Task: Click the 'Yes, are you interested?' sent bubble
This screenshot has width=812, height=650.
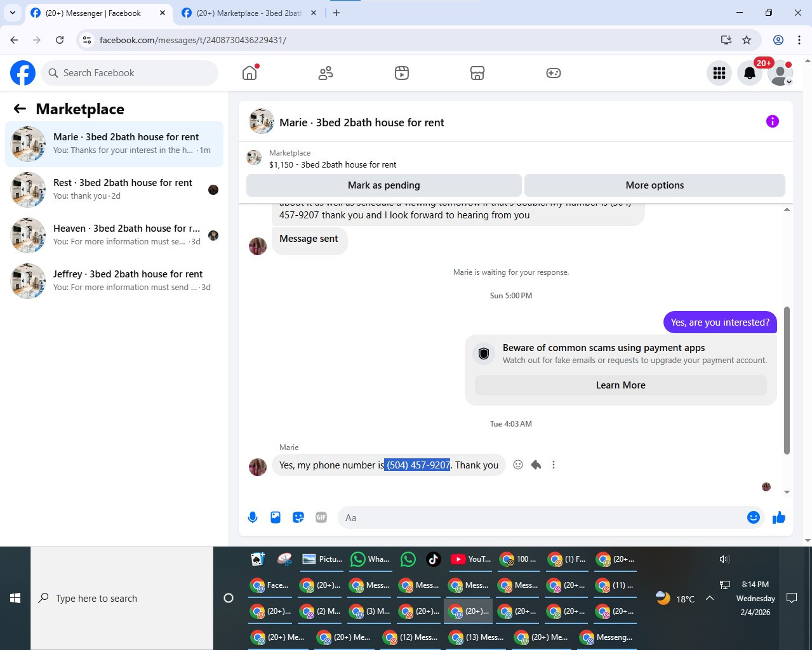Action: (x=720, y=322)
